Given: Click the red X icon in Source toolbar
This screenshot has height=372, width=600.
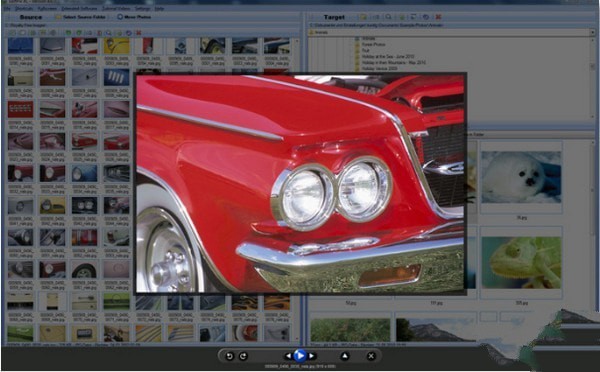Looking at the screenshot, I should pyautogui.click(x=139, y=33).
